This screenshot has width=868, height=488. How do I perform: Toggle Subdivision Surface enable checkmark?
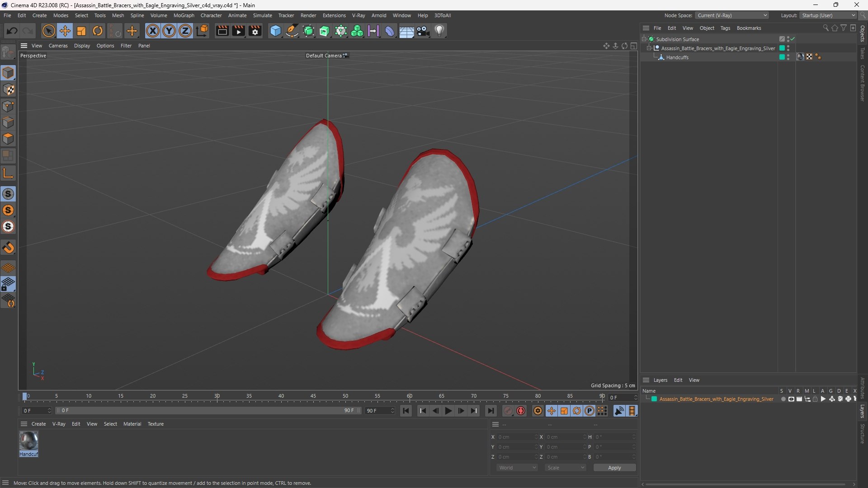pyautogui.click(x=793, y=39)
